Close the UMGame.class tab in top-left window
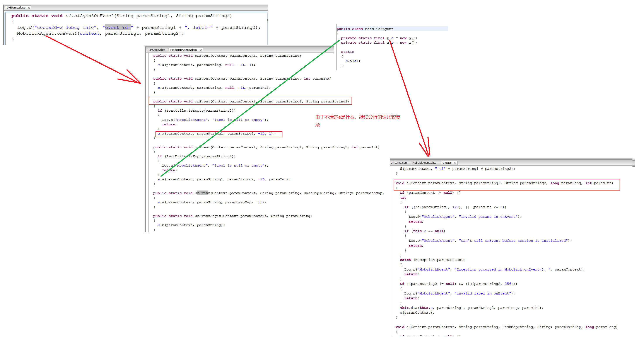Viewport: 644px width, 342px height. (x=29, y=8)
